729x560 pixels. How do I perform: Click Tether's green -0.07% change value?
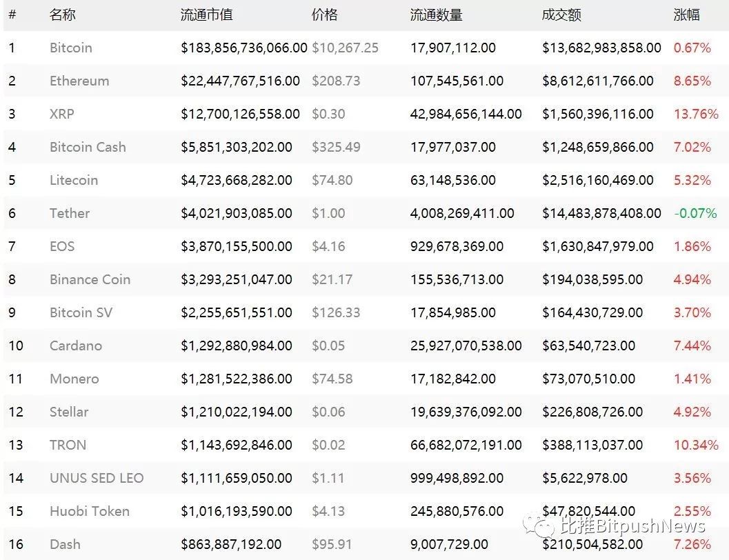pyautogui.click(x=695, y=213)
